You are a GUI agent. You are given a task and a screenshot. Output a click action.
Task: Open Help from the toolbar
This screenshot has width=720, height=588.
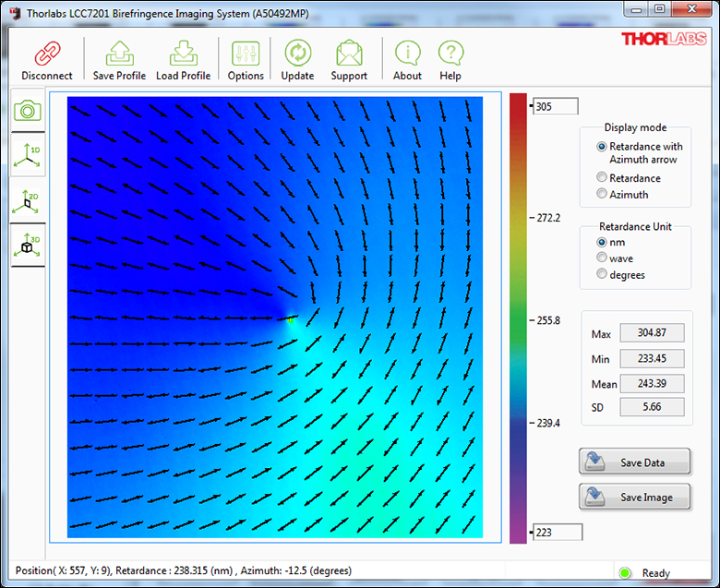pos(450,55)
